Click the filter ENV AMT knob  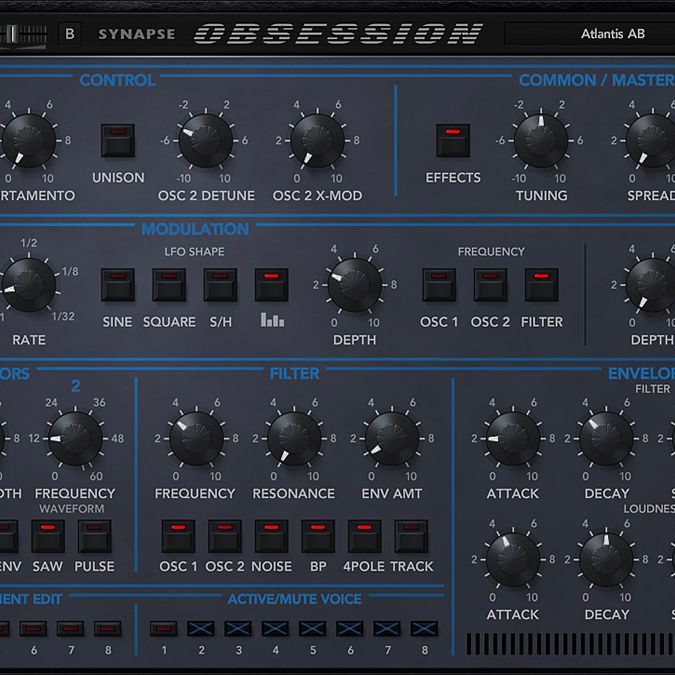pos(392,439)
